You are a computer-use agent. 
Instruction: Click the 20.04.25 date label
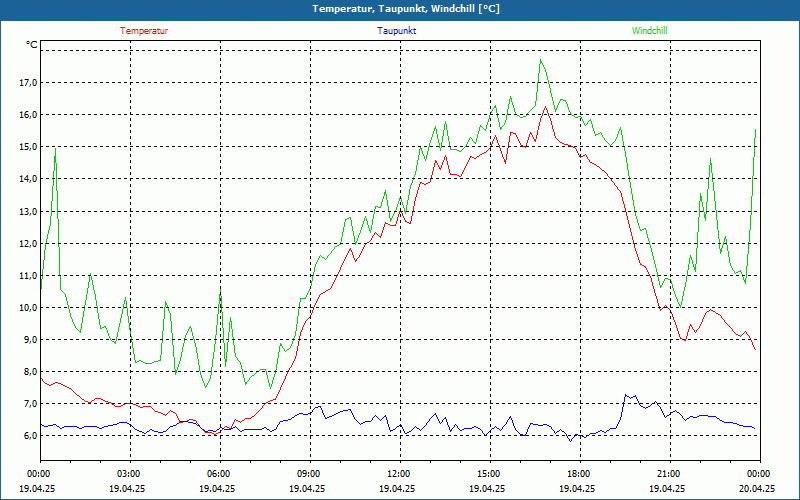757,488
